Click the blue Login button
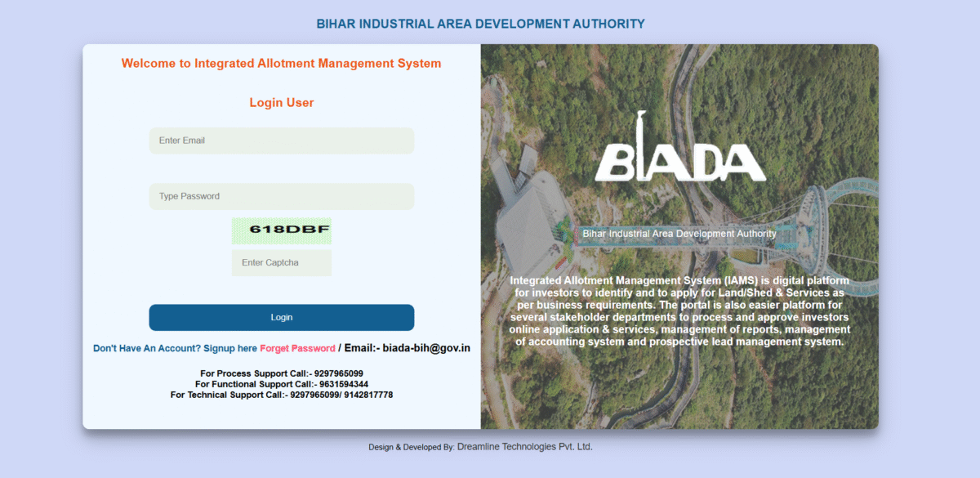 point(281,317)
